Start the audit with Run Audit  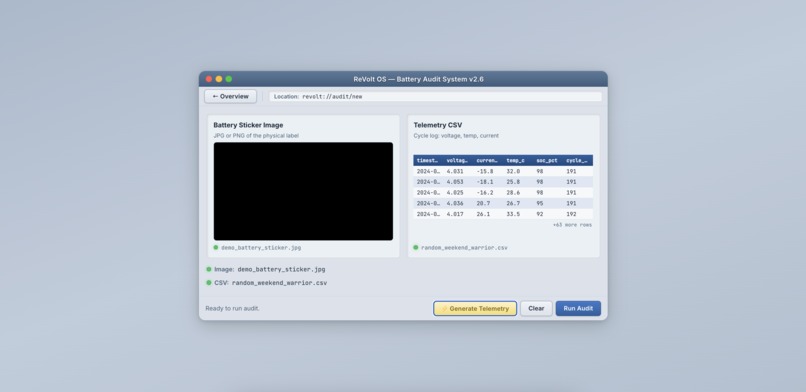[578, 308]
